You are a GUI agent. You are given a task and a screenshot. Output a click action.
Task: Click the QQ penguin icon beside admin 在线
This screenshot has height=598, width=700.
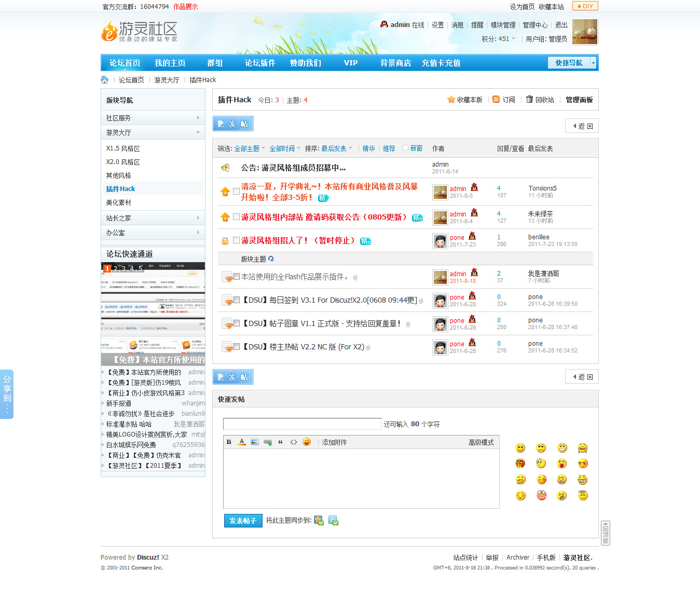(x=384, y=24)
